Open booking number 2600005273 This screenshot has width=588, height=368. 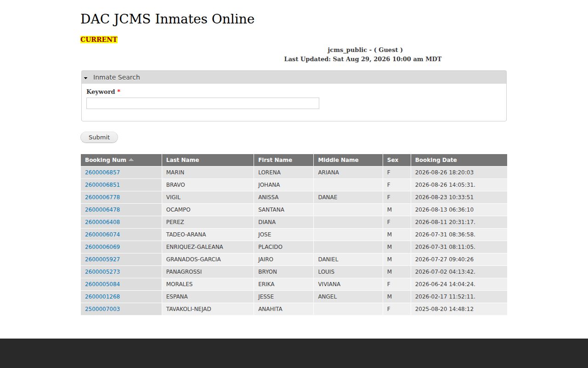102,272
